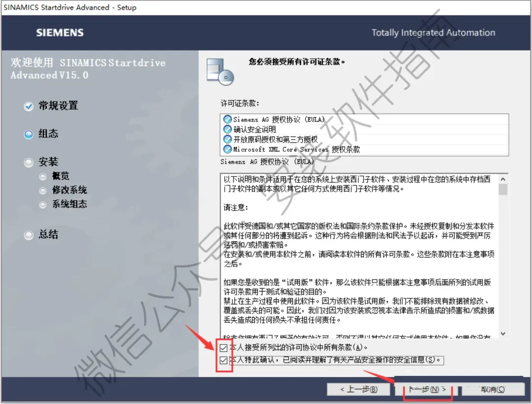532x404 pixels.
Task: Click the globe icon beside 确认安全说明
Action: pos(227,129)
